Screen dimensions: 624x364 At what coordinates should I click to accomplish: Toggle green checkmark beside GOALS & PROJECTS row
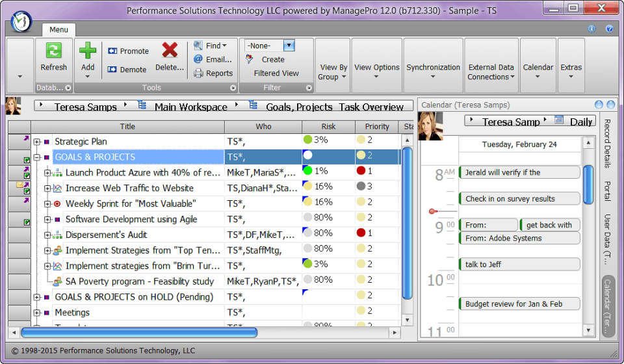coord(27,161)
